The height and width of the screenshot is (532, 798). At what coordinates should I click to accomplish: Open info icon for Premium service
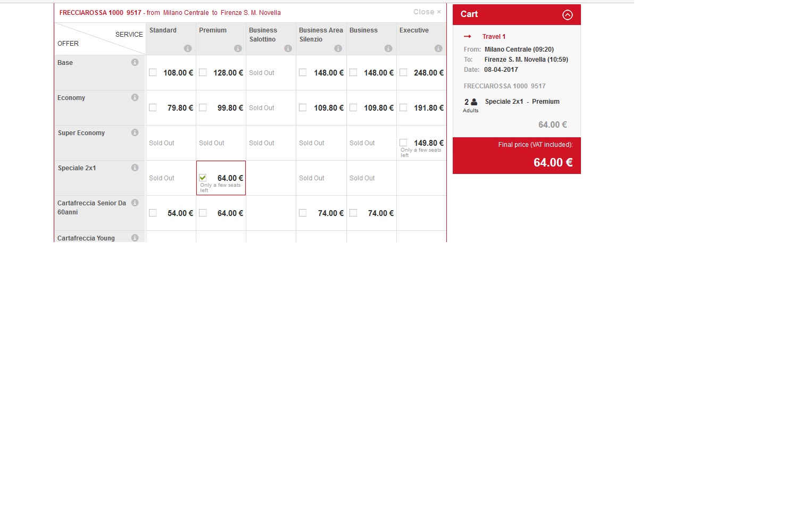[238, 48]
